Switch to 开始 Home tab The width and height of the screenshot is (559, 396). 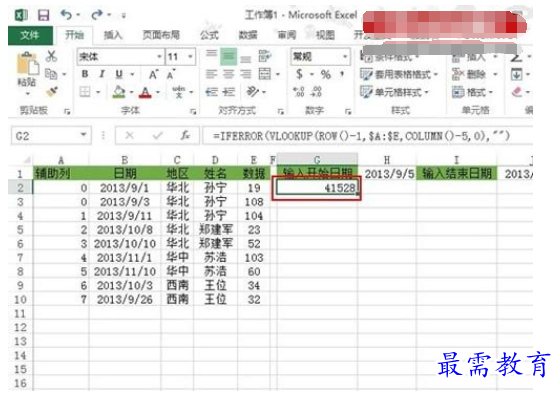click(x=74, y=35)
